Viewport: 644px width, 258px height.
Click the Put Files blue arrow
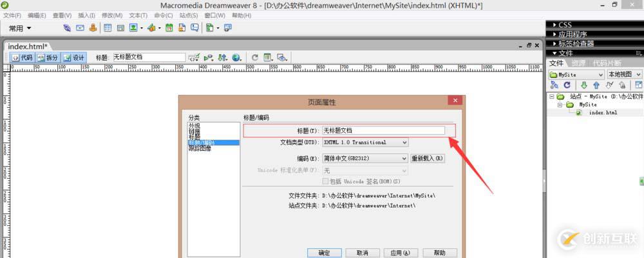596,84
